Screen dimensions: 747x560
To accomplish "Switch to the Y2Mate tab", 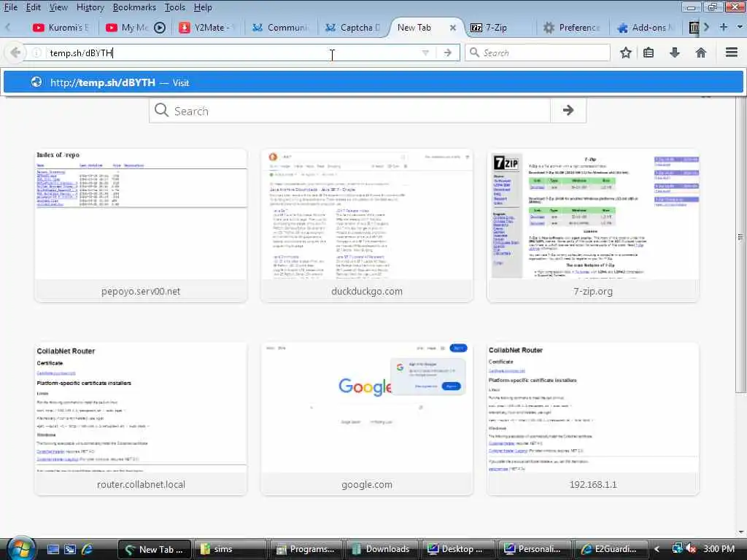I will tap(208, 28).
